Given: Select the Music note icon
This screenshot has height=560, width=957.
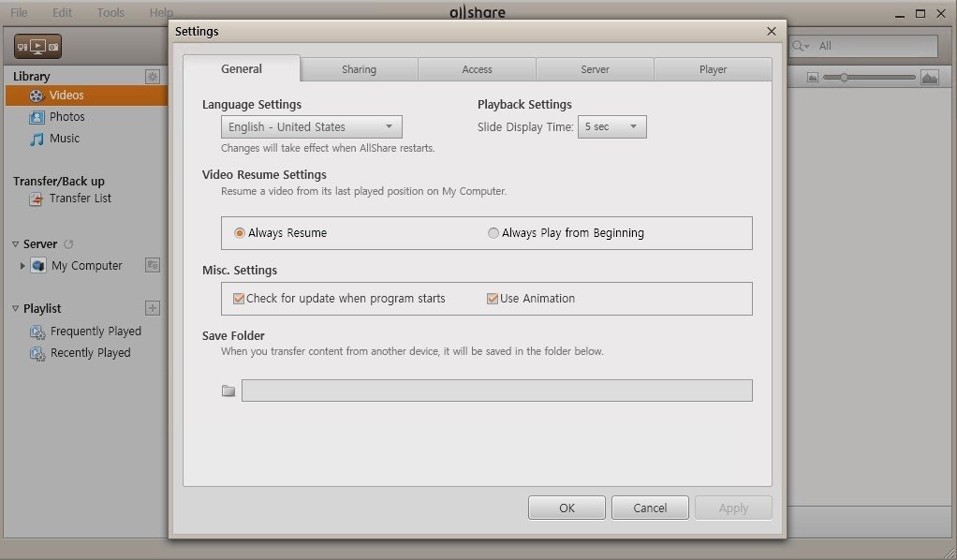Looking at the screenshot, I should point(37,139).
